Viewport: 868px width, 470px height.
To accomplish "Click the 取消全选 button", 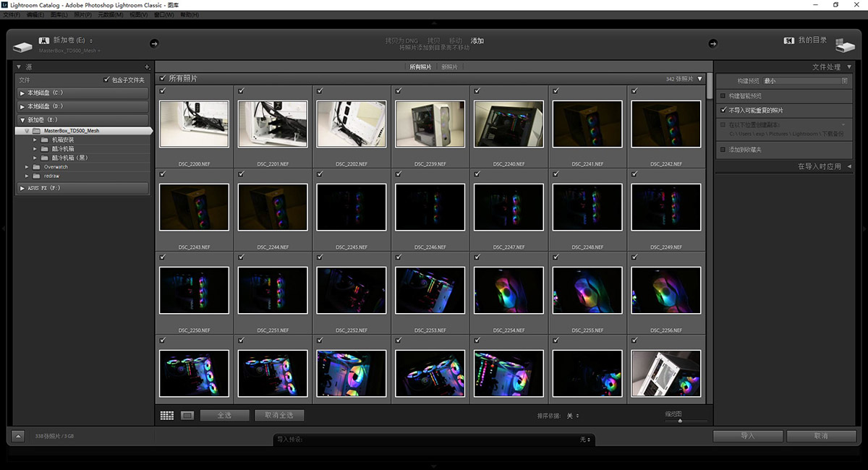I will (279, 416).
